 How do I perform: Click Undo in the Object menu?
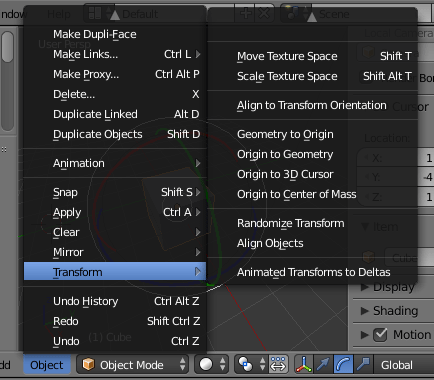[x=115, y=341]
